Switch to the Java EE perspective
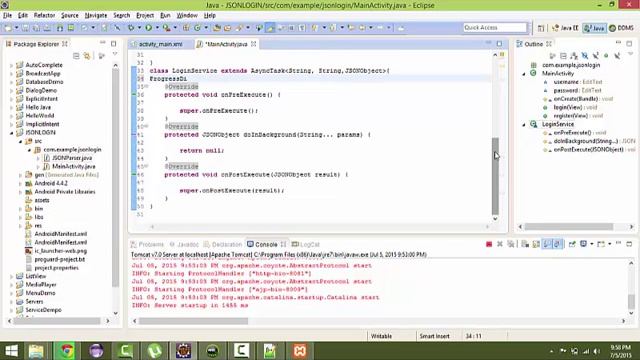640x360 pixels. 565,28
